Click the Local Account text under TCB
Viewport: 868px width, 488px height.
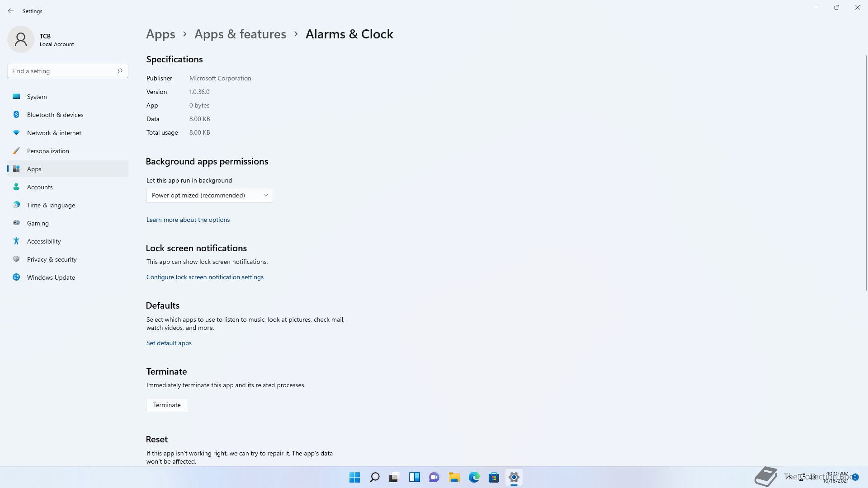tap(57, 44)
